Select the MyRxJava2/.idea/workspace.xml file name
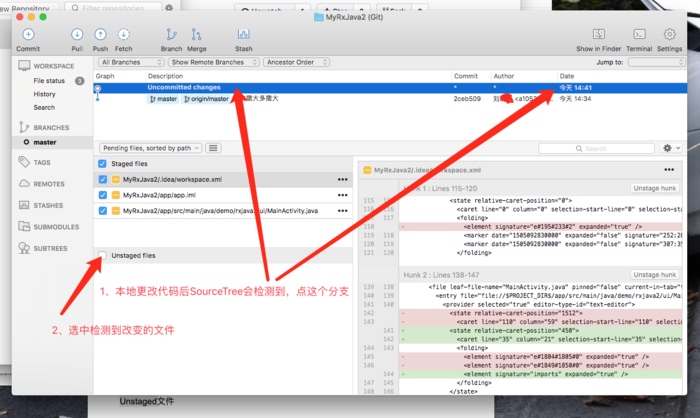This screenshot has height=418, width=700. click(172, 180)
